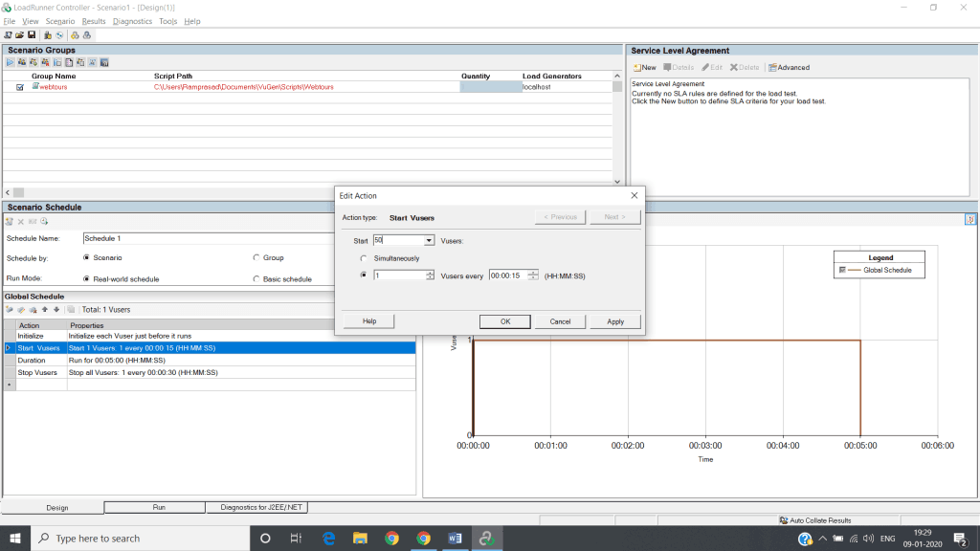Show hidden system tray icons
This screenshot has width=980, height=551.
[820, 538]
